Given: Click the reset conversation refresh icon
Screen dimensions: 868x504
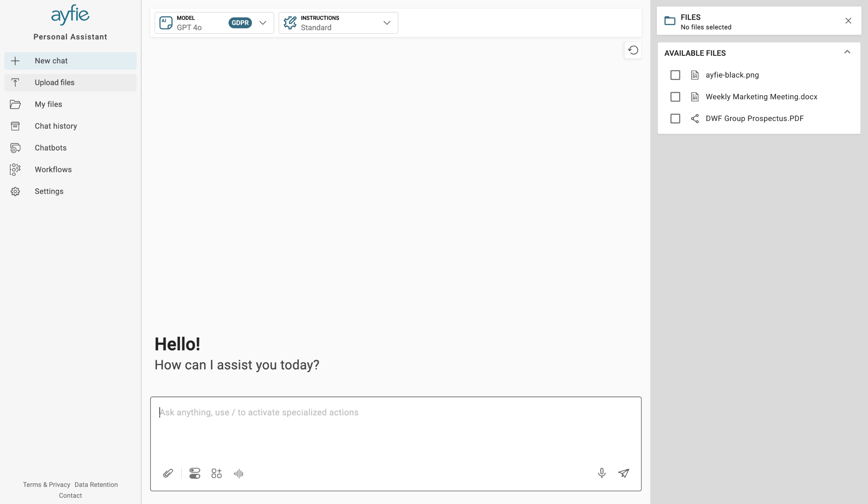Looking at the screenshot, I should click(x=633, y=50).
